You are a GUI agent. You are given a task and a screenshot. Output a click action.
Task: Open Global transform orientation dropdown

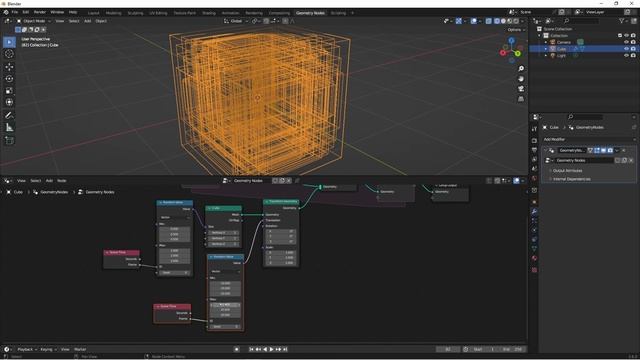coord(236,21)
